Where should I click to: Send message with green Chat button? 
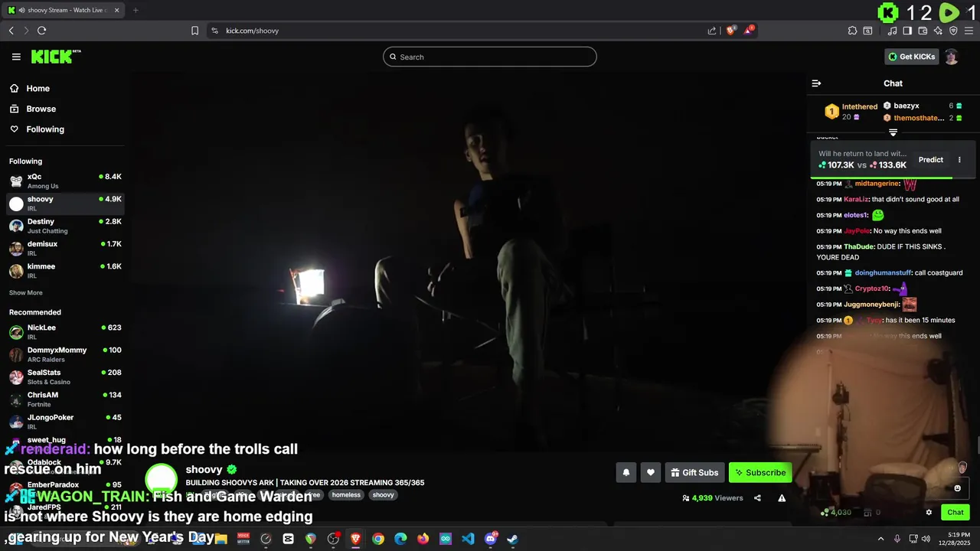pyautogui.click(x=955, y=513)
